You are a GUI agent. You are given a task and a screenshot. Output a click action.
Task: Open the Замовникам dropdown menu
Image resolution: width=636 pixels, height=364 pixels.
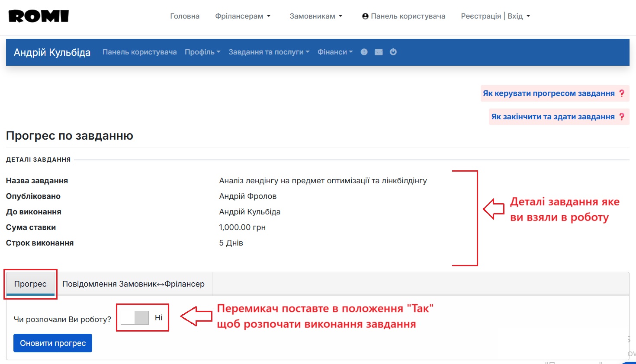(315, 16)
